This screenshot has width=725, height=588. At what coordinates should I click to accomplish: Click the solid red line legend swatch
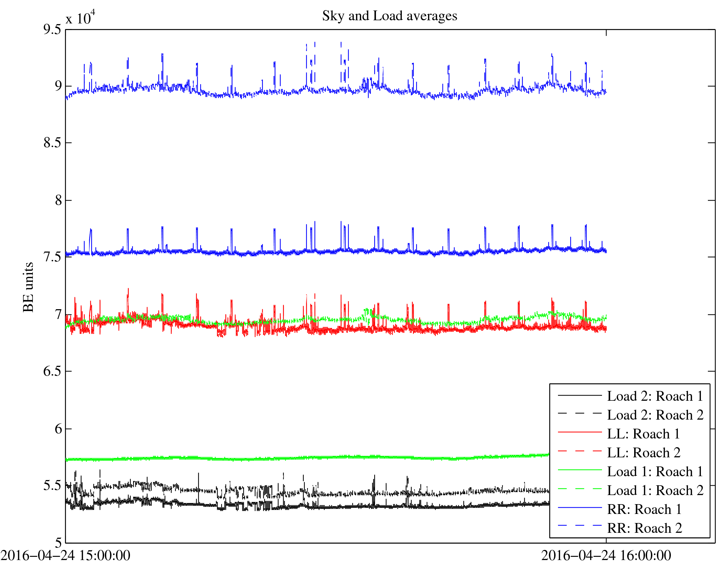pos(580,433)
